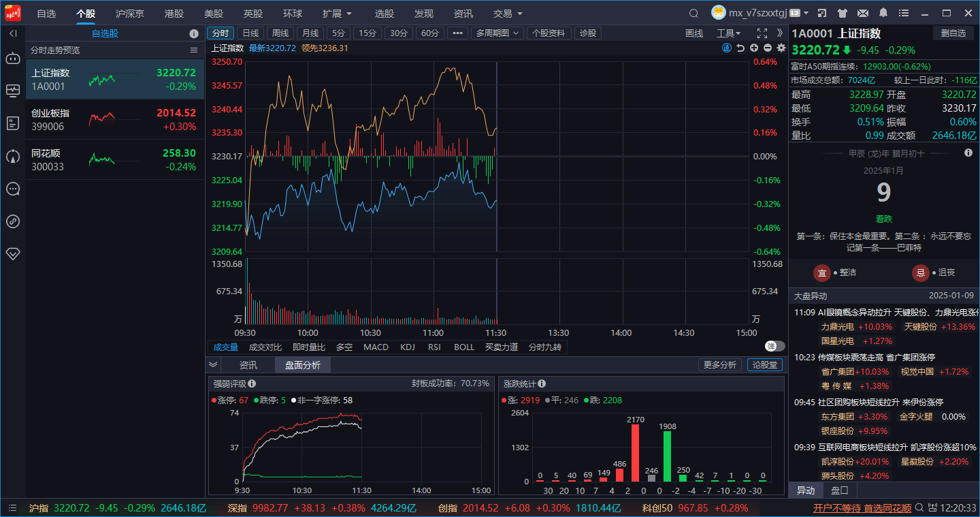Open the robot assistant sidebar icon

(13, 58)
